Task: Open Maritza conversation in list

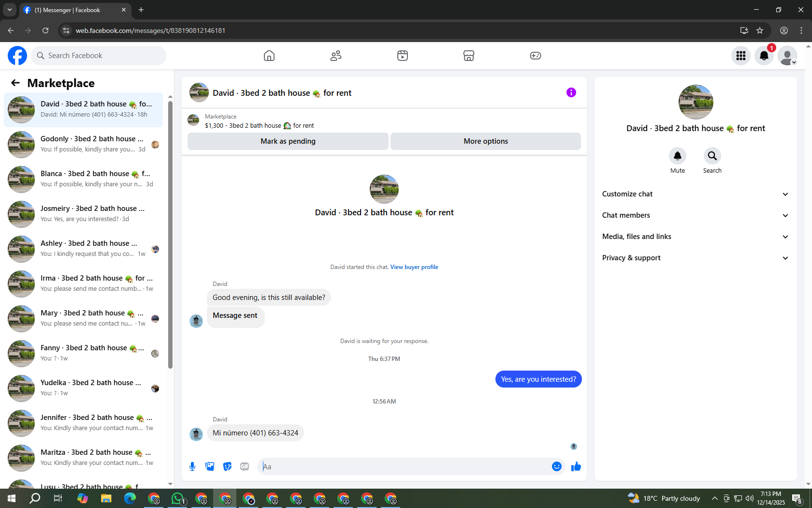Action: coord(83,458)
